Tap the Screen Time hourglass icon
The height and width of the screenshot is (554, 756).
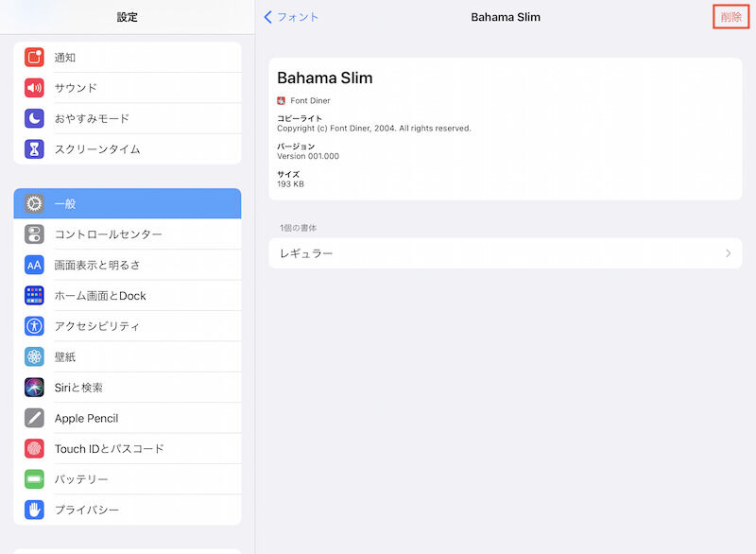click(x=34, y=149)
